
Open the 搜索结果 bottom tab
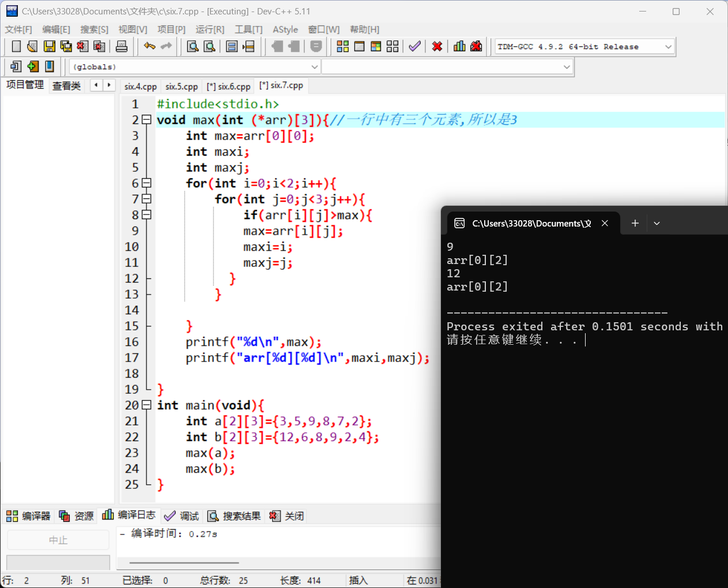pyautogui.click(x=234, y=516)
